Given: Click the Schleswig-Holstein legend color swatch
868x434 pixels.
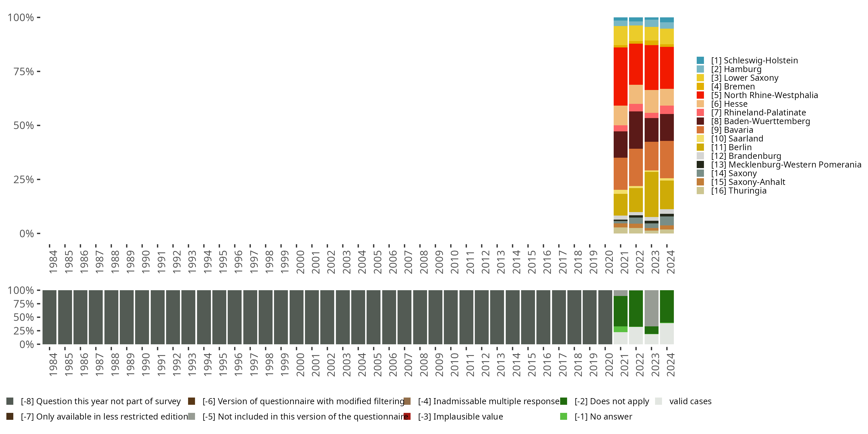Looking at the screenshot, I should point(700,61).
